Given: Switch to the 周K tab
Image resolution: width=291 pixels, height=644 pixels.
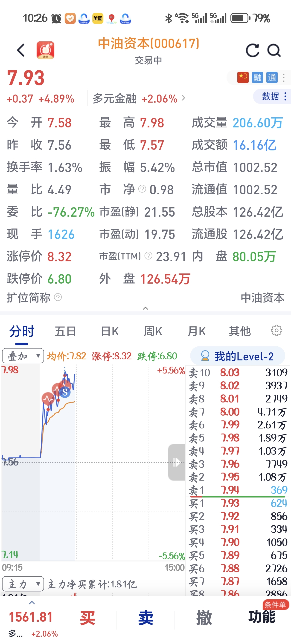Looking at the screenshot, I should (x=153, y=331).
